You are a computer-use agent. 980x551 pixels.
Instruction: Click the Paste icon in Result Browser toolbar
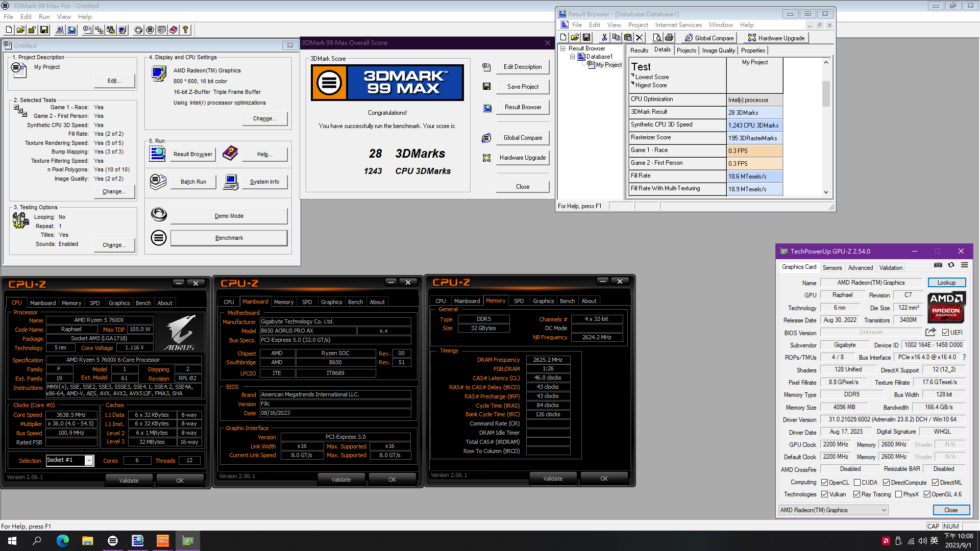tap(628, 38)
